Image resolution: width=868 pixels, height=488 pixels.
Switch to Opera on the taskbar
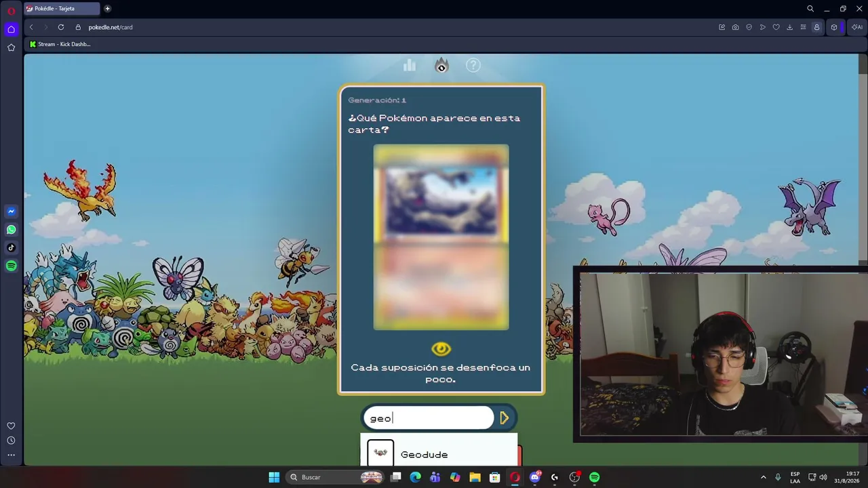coord(515,477)
